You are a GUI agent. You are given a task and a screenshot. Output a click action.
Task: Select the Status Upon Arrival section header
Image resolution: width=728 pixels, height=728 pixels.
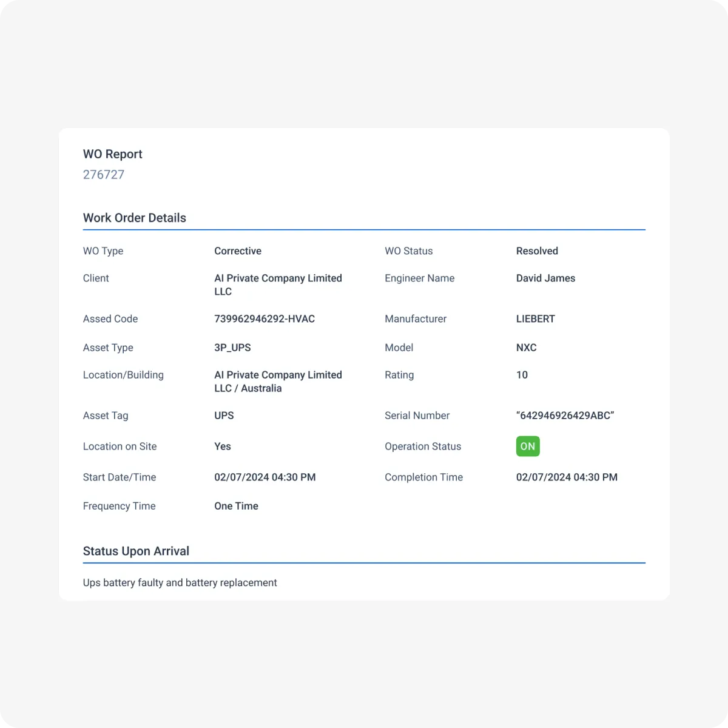click(136, 551)
